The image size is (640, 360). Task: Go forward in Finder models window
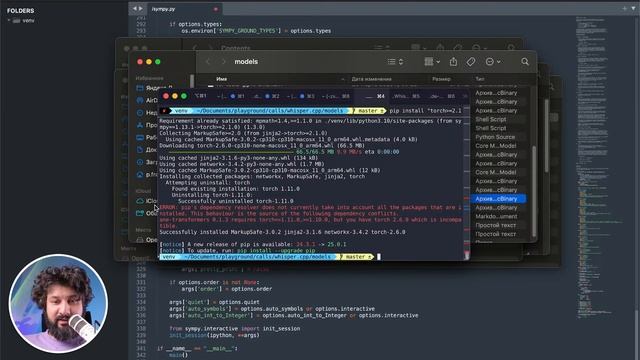click(223, 62)
